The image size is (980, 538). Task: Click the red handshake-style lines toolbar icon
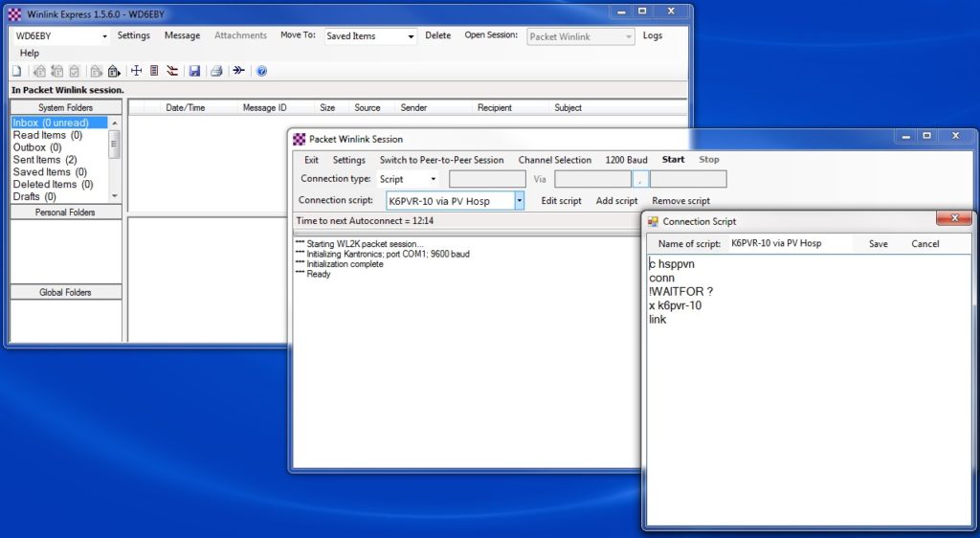click(172, 71)
